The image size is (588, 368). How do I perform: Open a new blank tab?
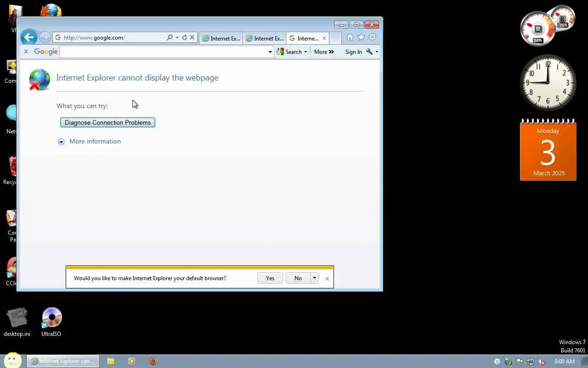click(x=335, y=39)
